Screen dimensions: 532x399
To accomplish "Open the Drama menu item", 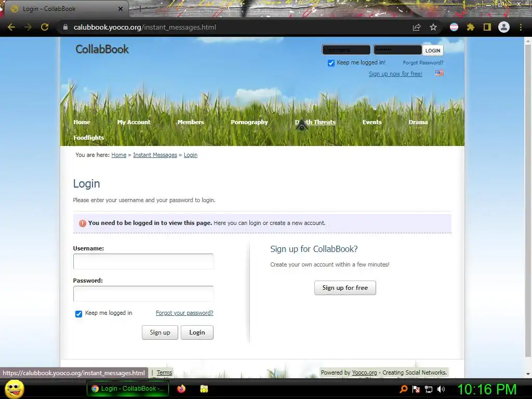I will 418,122.
